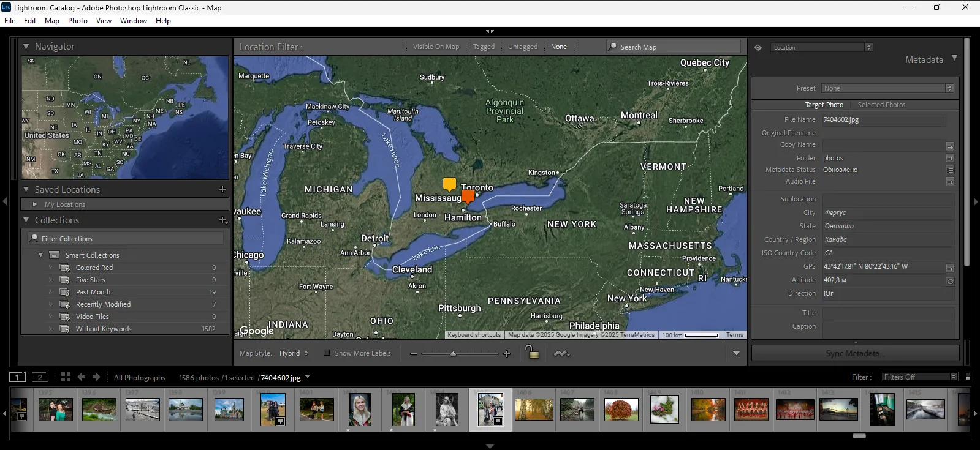The image size is (980, 450).
Task: Open the Window menu
Action: [x=134, y=21]
